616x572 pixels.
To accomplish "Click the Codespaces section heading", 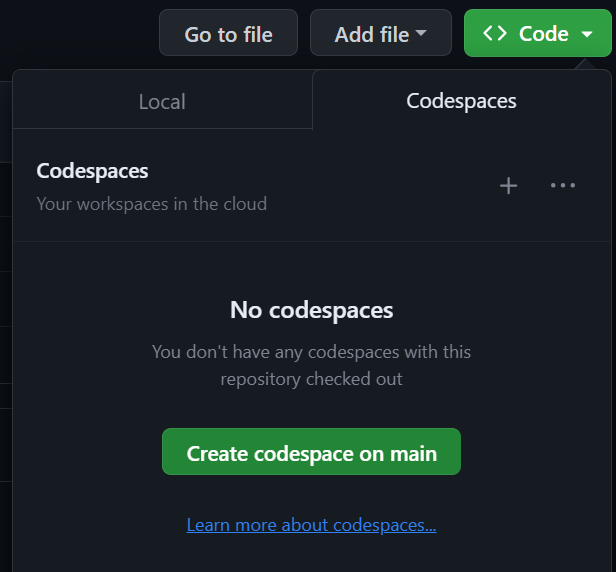I will [92, 171].
